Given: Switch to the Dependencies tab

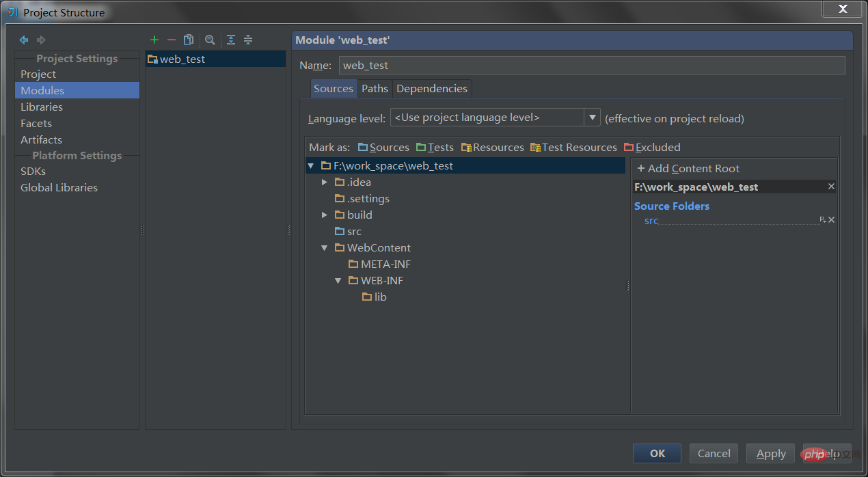Looking at the screenshot, I should (x=432, y=88).
